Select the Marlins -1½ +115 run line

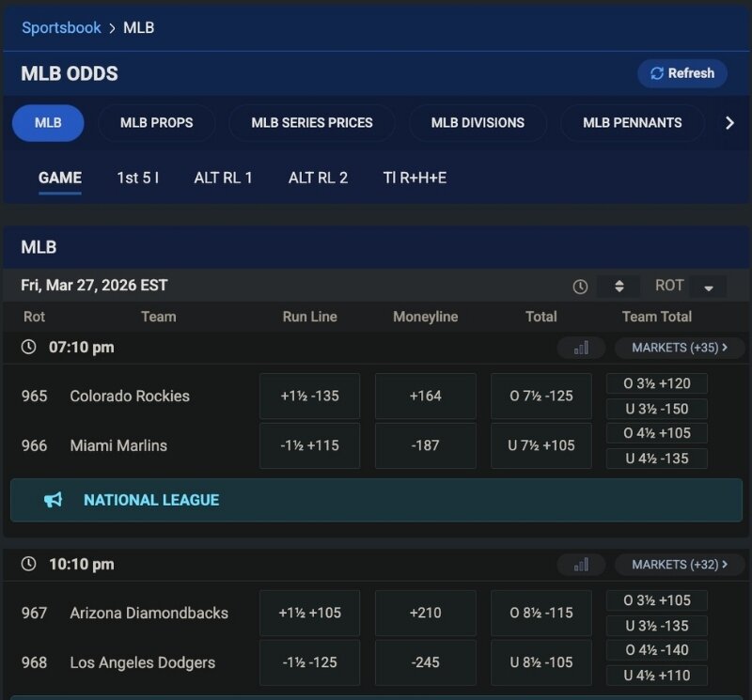click(309, 445)
